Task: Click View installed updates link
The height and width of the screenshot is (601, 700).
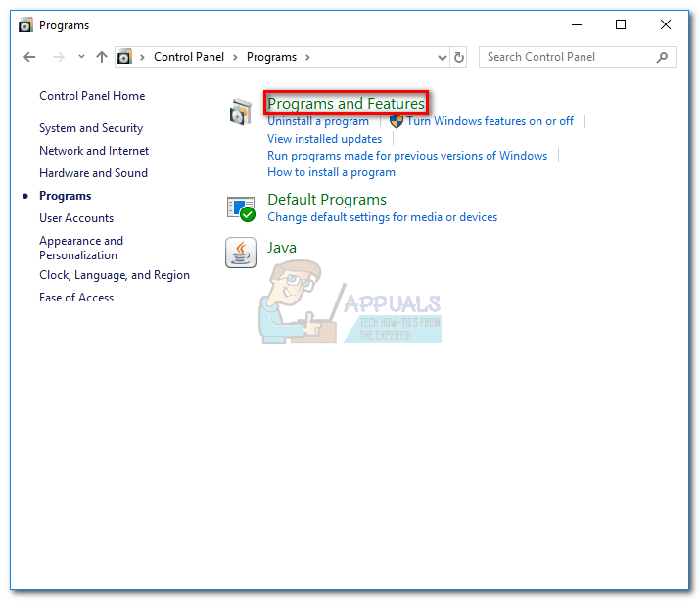Action: 325,139
